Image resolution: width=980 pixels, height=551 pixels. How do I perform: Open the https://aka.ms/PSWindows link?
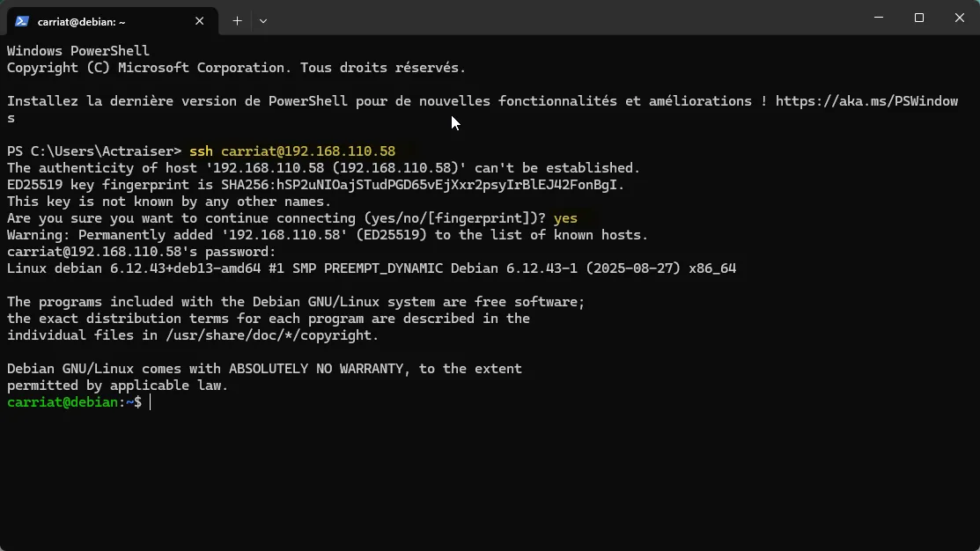click(x=866, y=101)
